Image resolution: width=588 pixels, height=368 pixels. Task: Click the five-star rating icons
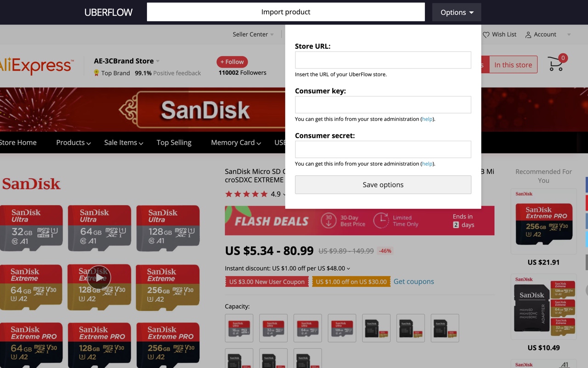(x=246, y=194)
